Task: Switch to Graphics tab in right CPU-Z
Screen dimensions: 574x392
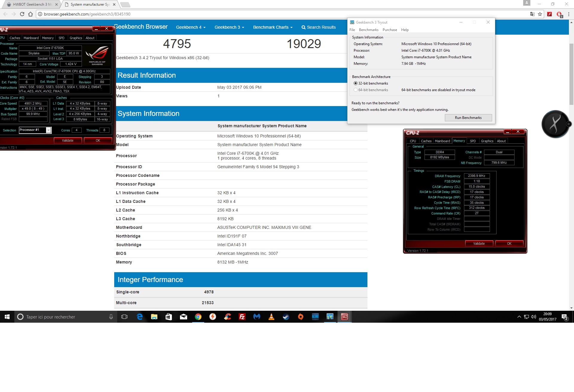Action: [487, 141]
